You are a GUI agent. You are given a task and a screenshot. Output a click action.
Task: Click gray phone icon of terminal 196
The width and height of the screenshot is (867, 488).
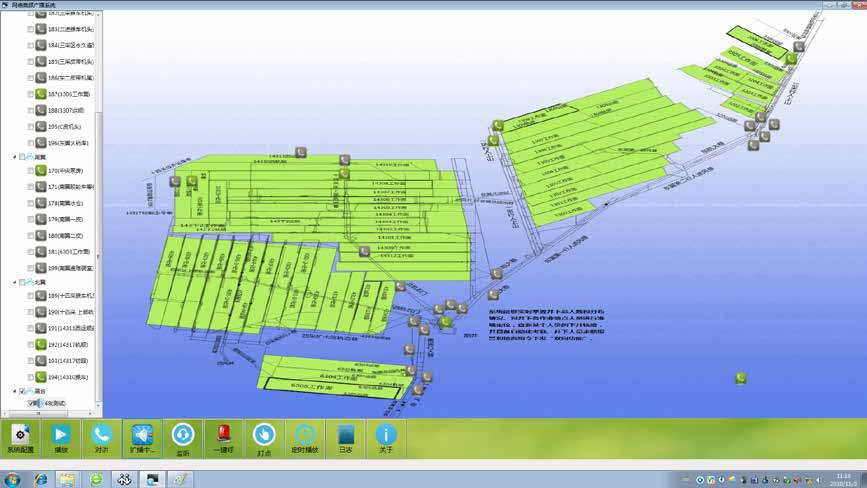click(x=41, y=143)
